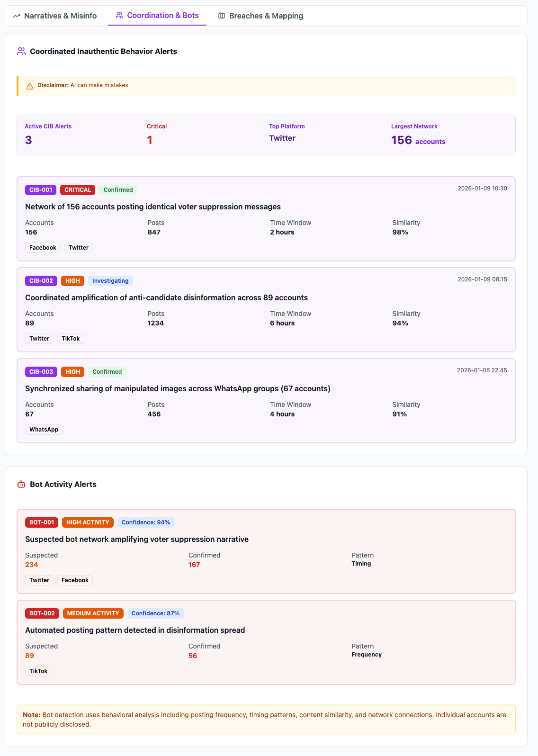Click the 98% similarity value

tap(400, 232)
